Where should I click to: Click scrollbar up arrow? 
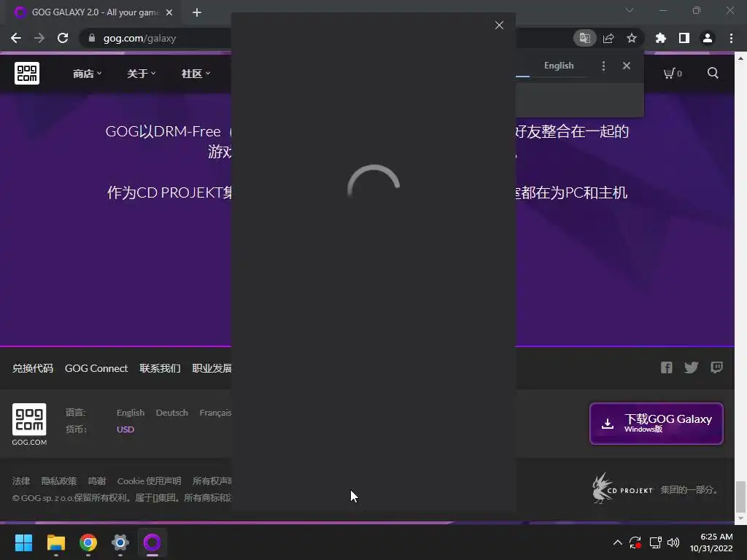[740, 58]
